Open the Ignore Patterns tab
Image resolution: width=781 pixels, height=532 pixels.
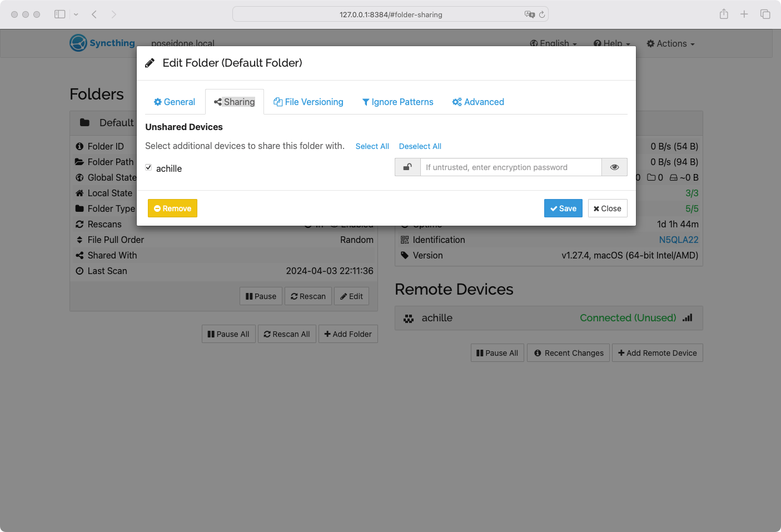tap(397, 102)
